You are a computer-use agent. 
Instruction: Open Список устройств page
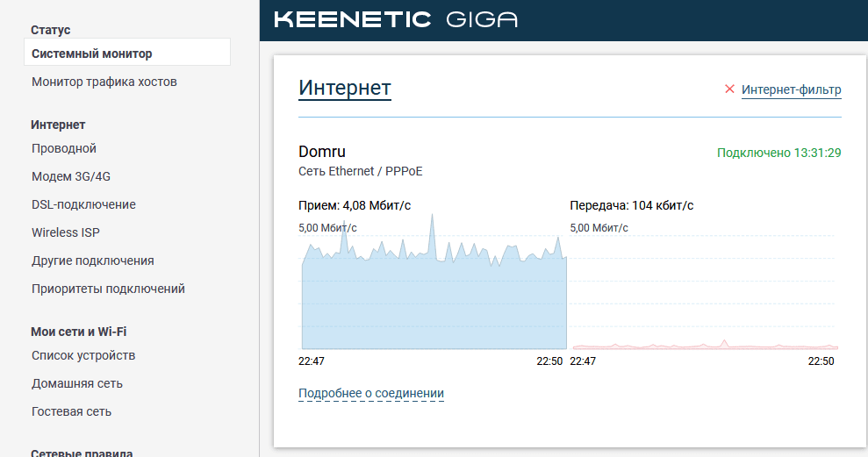(83, 355)
